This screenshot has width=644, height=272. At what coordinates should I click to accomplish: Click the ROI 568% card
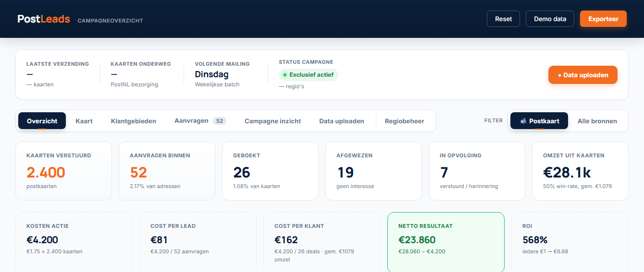[x=570, y=242]
